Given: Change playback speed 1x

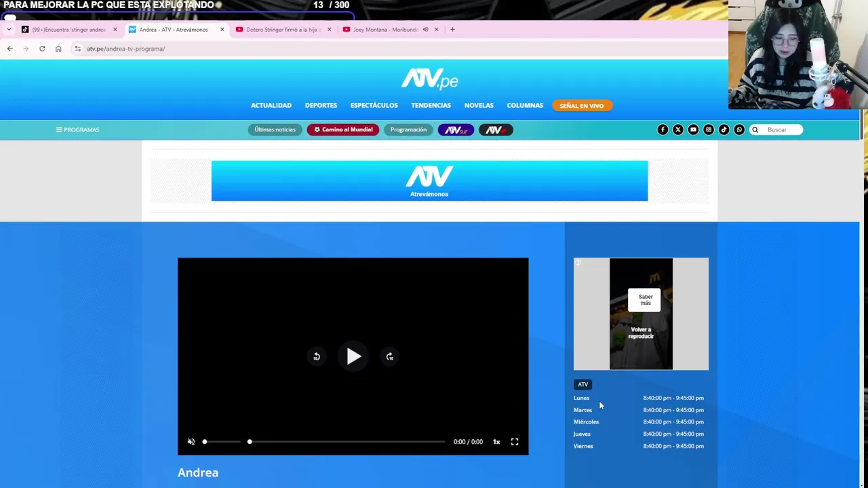Looking at the screenshot, I should (496, 442).
